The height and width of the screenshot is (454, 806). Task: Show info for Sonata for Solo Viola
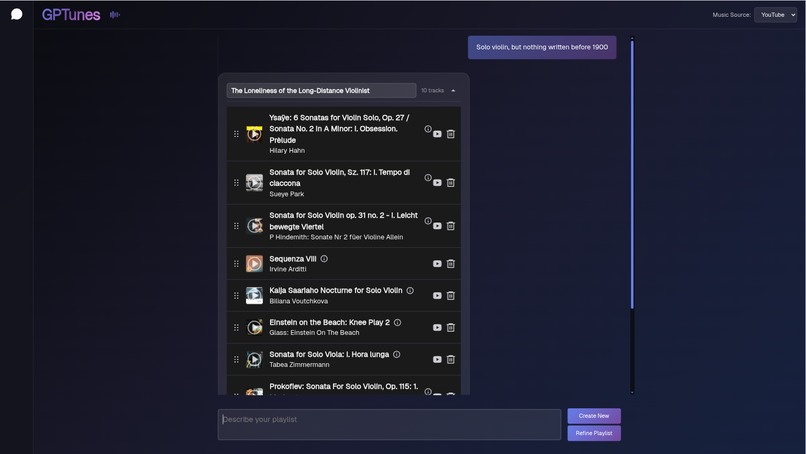click(x=397, y=355)
